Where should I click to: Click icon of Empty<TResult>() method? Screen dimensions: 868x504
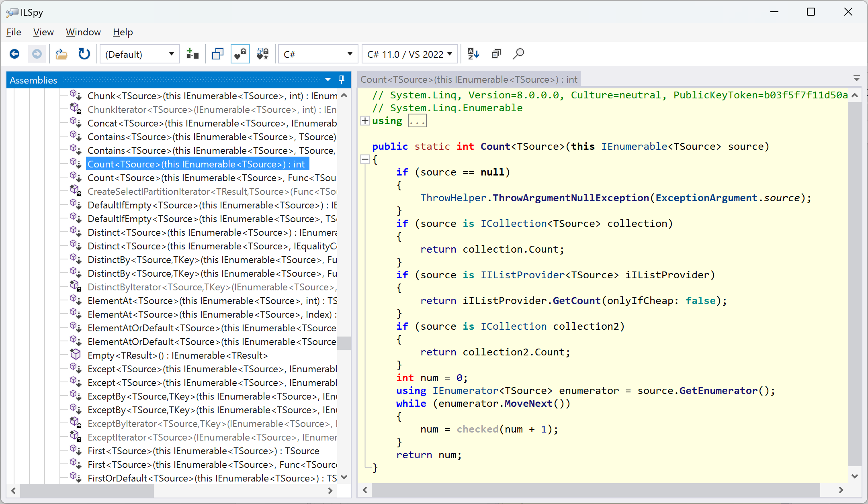(x=76, y=355)
